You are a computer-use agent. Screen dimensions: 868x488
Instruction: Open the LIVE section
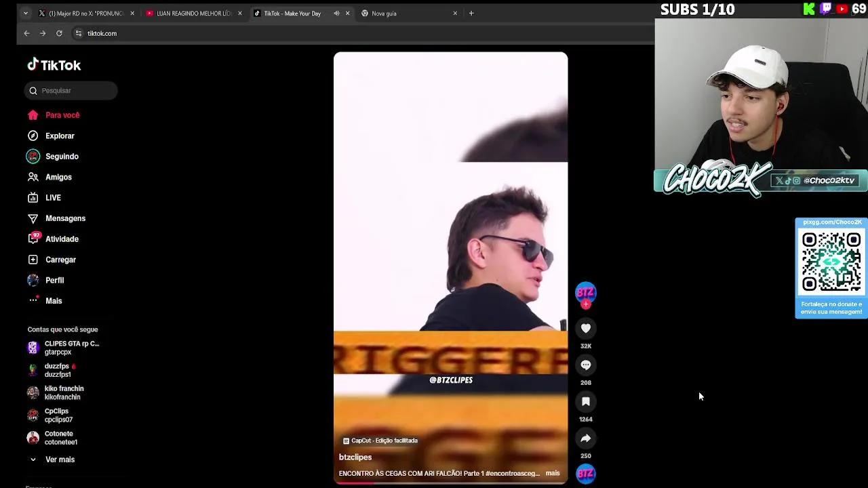click(x=53, y=198)
